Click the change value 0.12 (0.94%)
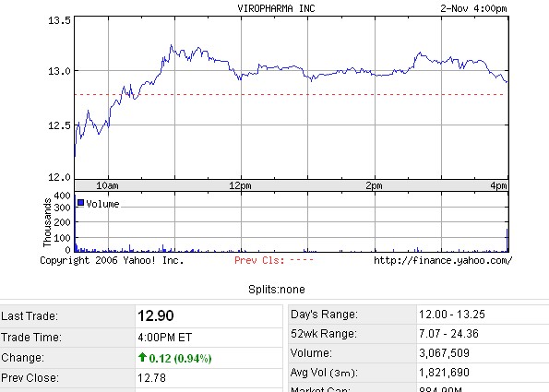The height and width of the screenshot is (392, 549). tap(180, 359)
